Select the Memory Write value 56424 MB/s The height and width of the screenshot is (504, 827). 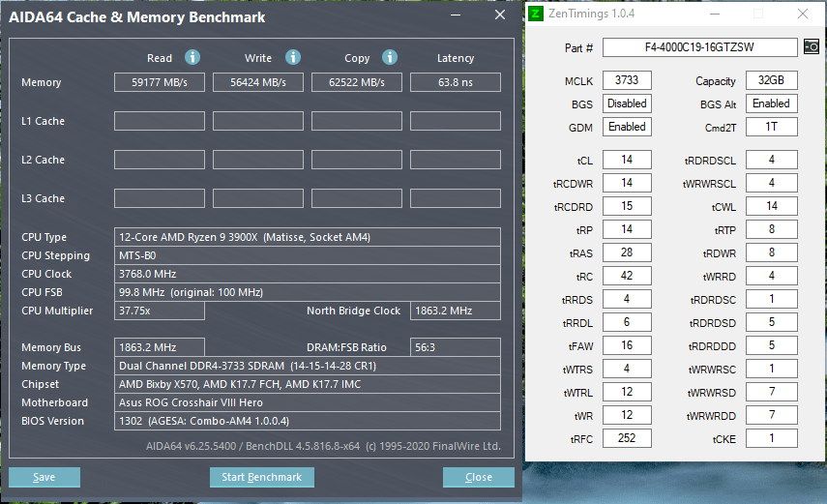coord(258,82)
